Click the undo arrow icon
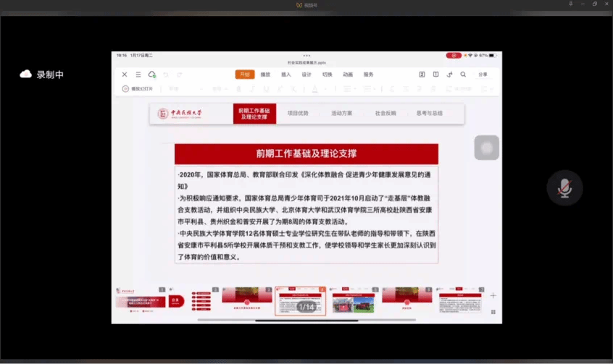Screen dimensions: 613x364 pyautogui.click(x=166, y=75)
